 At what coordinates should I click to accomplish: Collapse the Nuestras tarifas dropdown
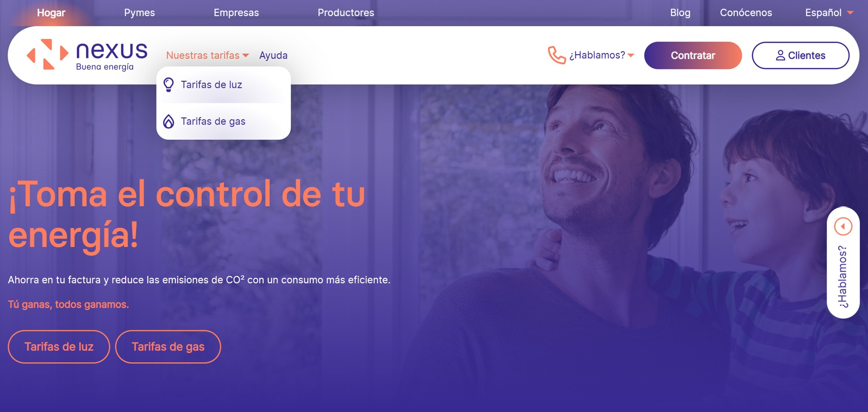208,55
